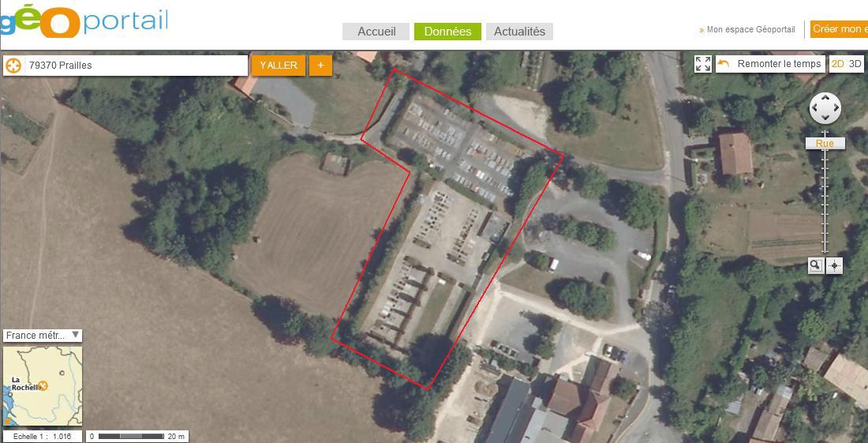Click the orange geolocation icon in the search box
868x443 pixels.
13,66
